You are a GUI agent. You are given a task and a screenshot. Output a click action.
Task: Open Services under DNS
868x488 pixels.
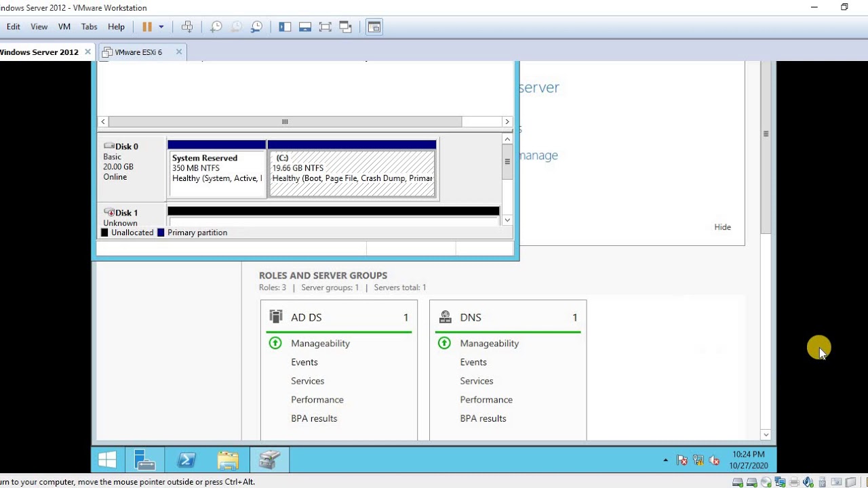[x=477, y=381]
